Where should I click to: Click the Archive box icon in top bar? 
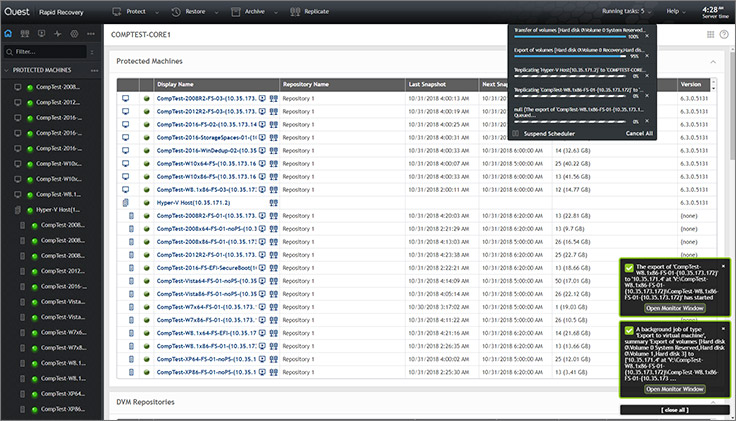tap(236, 12)
